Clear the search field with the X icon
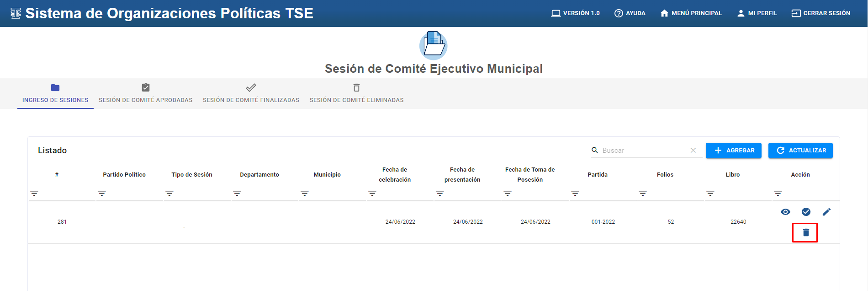 [693, 151]
